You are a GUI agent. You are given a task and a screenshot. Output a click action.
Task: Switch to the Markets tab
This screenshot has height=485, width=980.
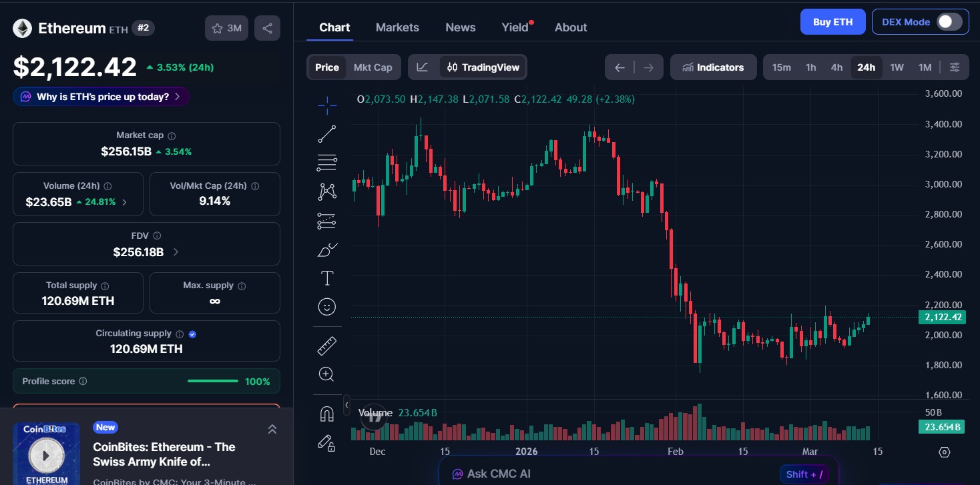pos(397,27)
